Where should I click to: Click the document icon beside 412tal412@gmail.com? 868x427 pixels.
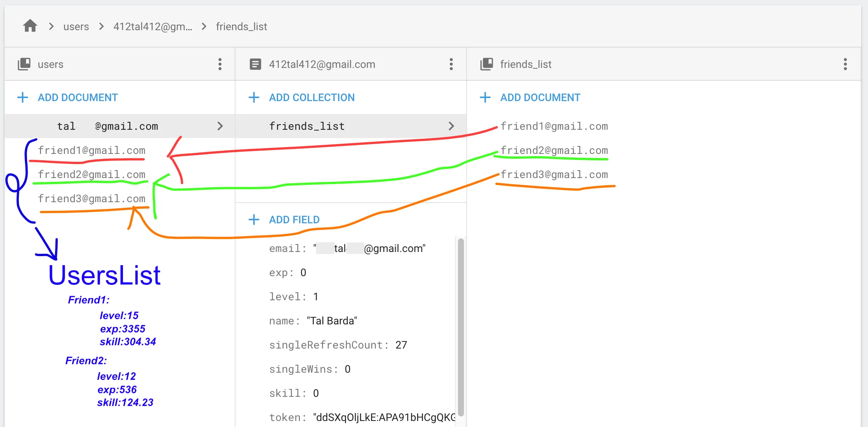pyautogui.click(x=255, y=64)
